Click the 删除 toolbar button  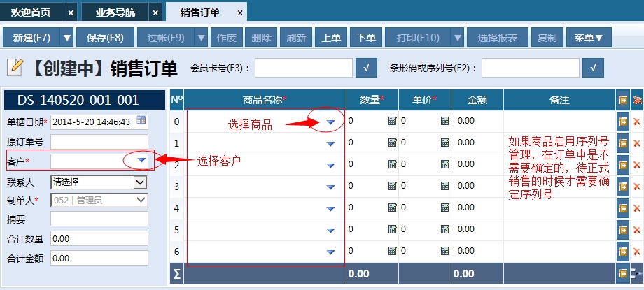click(x=261, y=38)
